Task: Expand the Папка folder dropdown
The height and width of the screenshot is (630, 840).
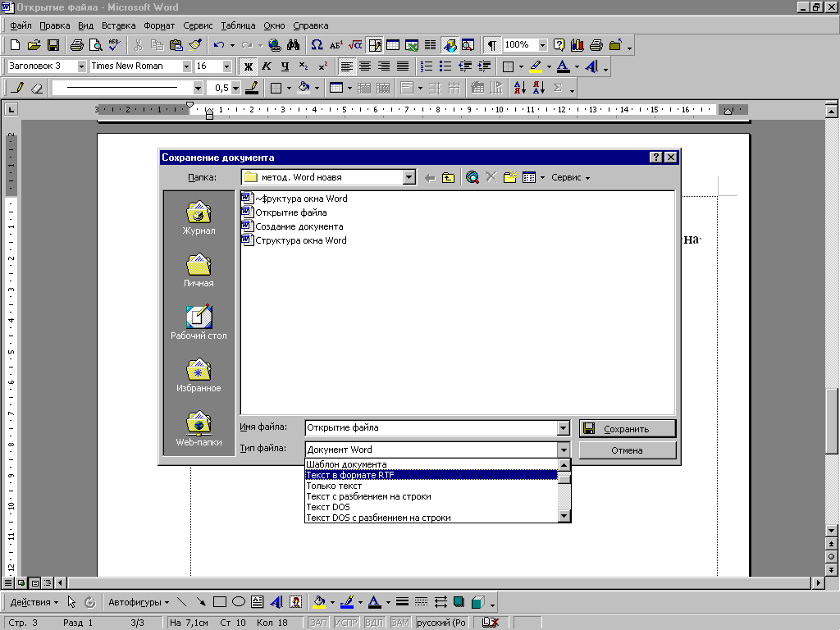Action: (409, 177)
